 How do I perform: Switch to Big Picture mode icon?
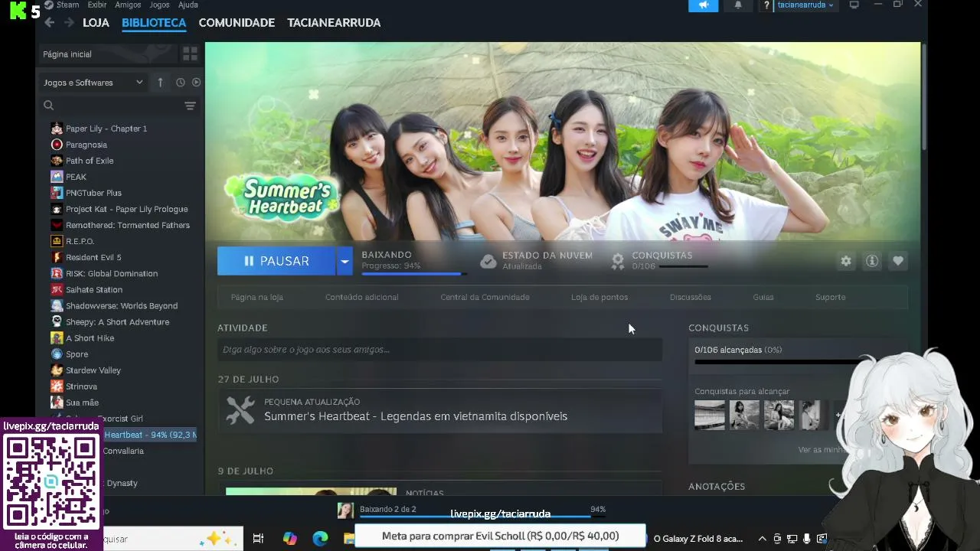coord(854,5)
